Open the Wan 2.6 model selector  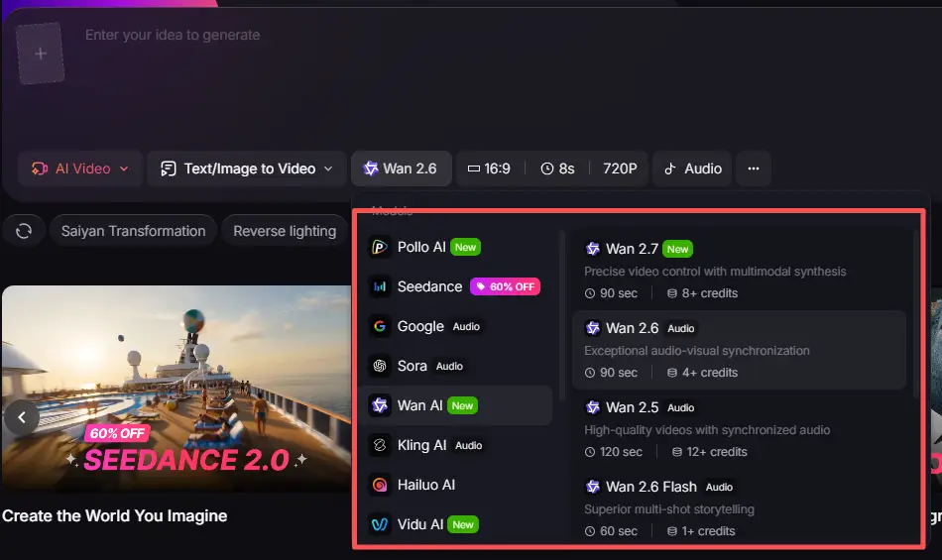click(401, 168)
